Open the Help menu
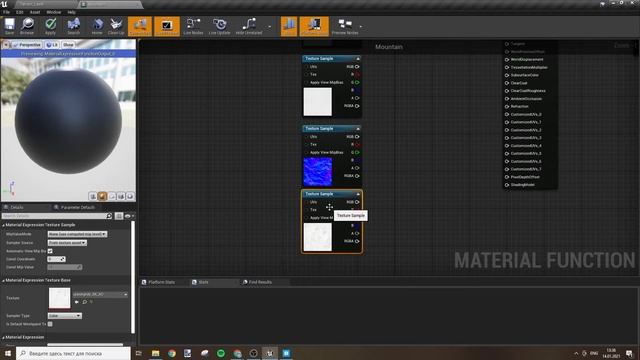 [x=71, y=12]
